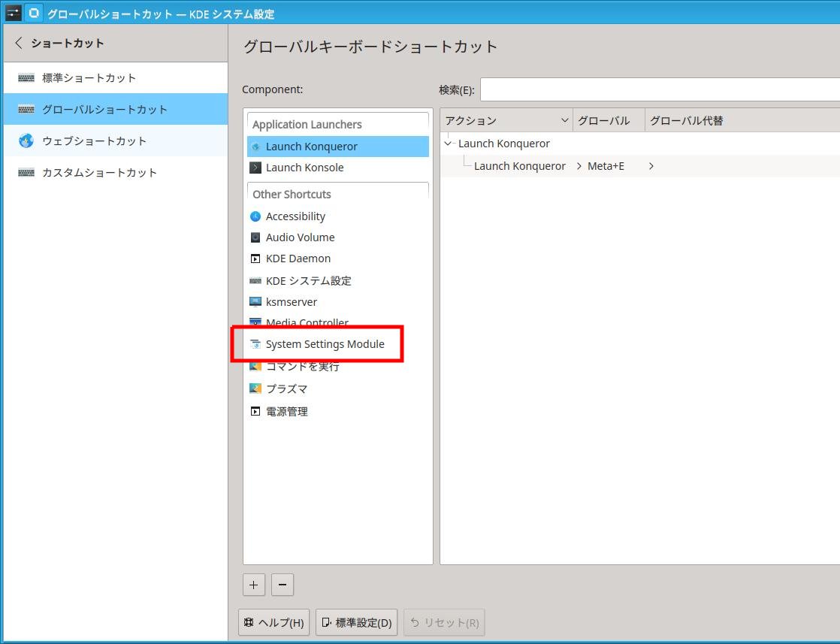Select the ksmserver component
Viewport: 840px width, 644px height.
click(338, 302)
